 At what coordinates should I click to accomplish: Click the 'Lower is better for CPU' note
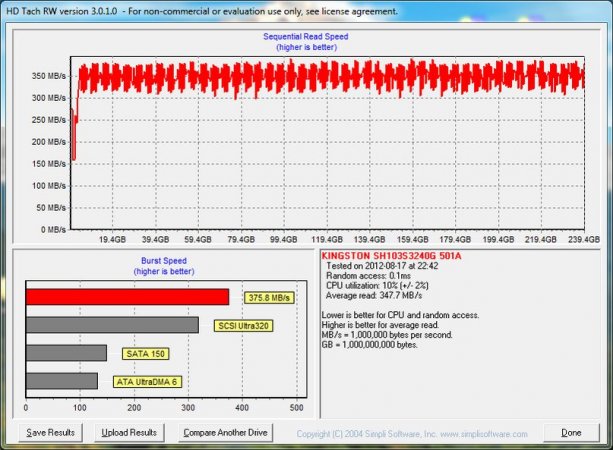(400, 315)
